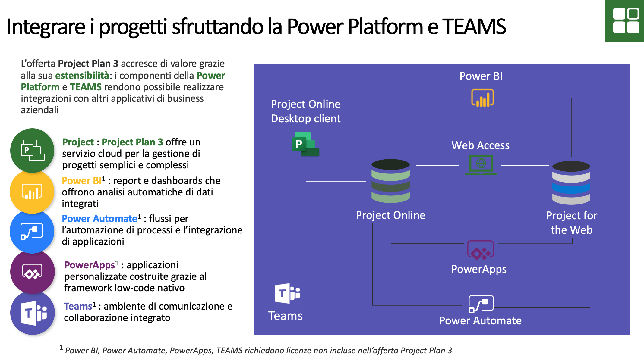This screenshot has height=359, width=644.
Task: Click the yellow Power BI circle icon
Action: click(32, 192)
